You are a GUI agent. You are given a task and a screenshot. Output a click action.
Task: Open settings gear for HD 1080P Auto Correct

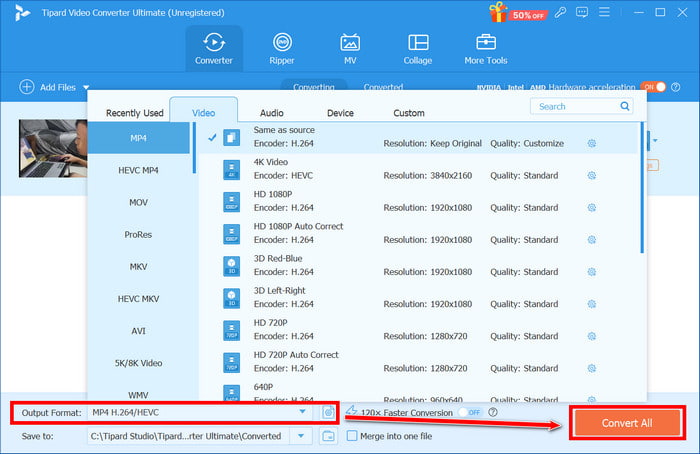click(592, 240)
